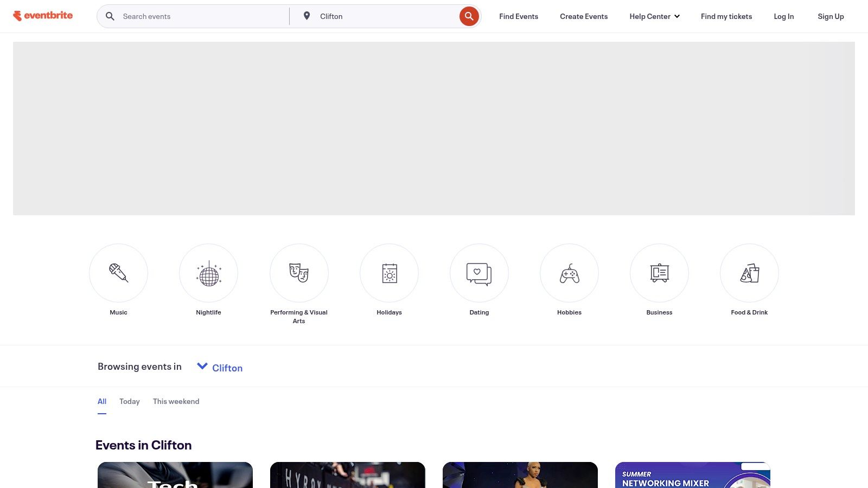
Task: Go to Find Events
Action: pyautogui.click(x=519, y=16)
